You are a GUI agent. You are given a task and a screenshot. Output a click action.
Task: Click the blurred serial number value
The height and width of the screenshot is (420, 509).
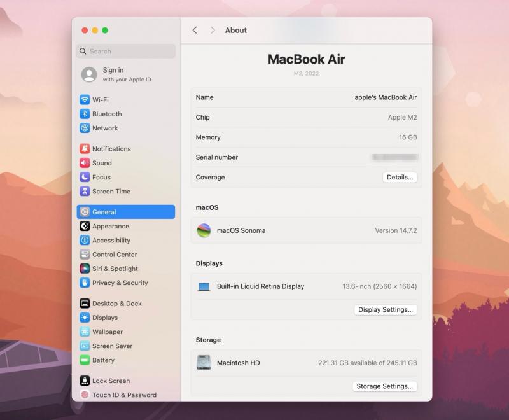tap(394, 157)
